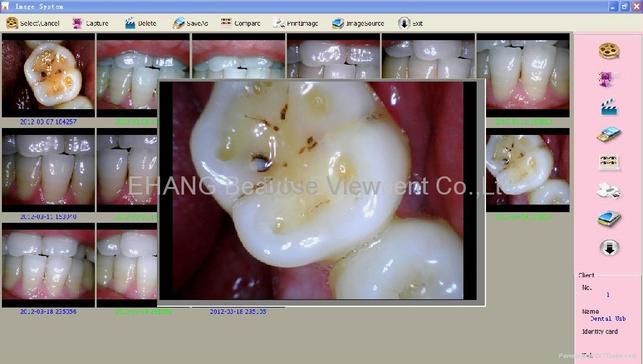
Task: Click the eyes compare icon in the sidebar
Action: [609, 163]
